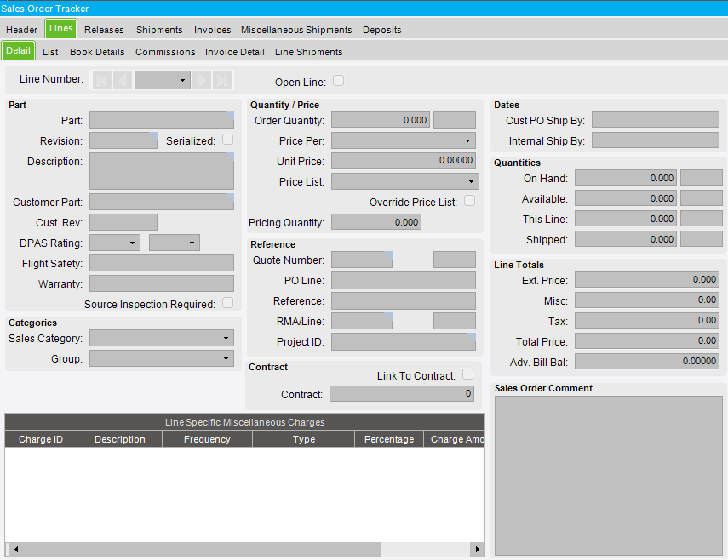728x560 pixels.
Task: Click the Frequency column header
Action: tap(207, 439)
